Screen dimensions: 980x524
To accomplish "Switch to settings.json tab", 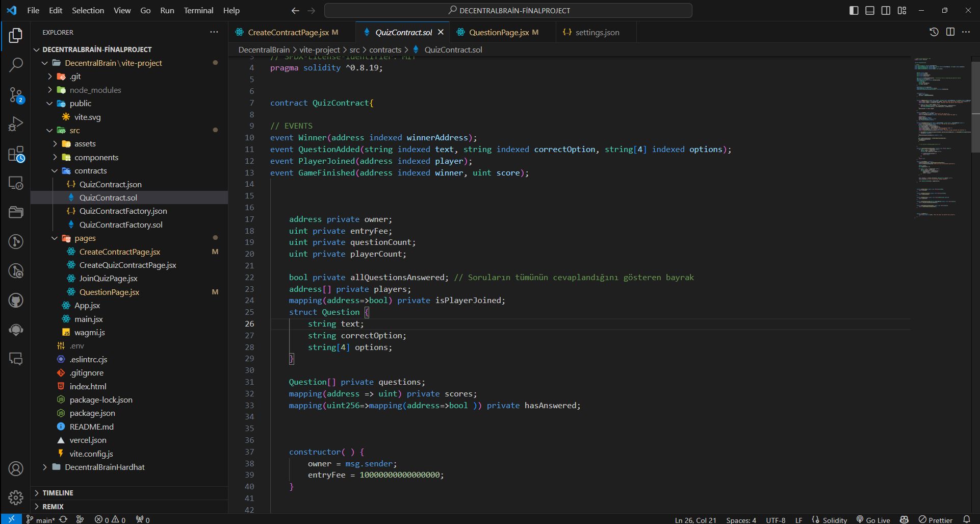I will click(x=595, y=32).
